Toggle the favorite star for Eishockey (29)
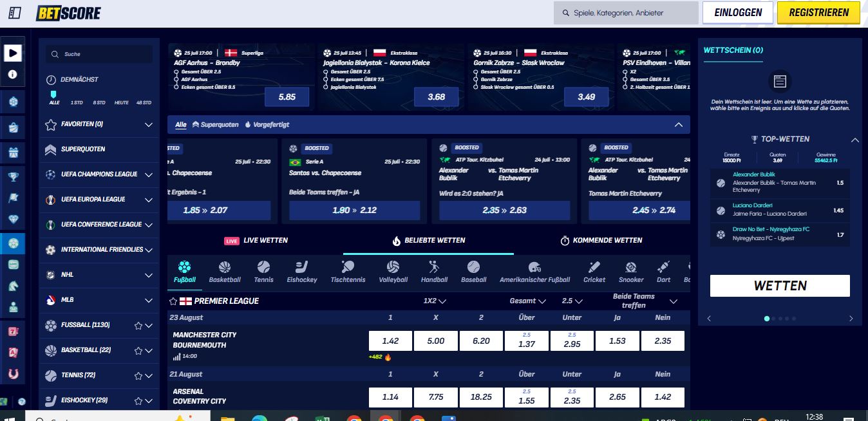868x421 pixels. click(138, 401)
